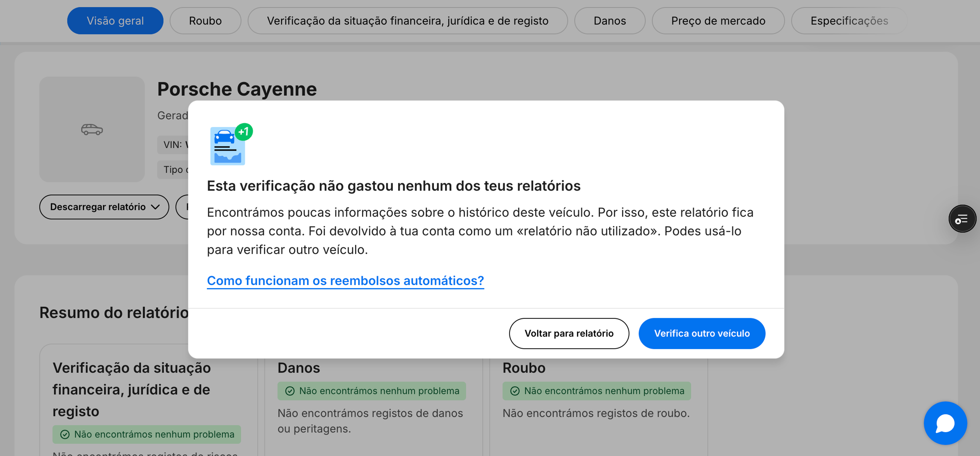The width and height of the screenshot is (980, 456).
Task: Click the check icon in Roubo badge
Action: (x=515, y=391)
